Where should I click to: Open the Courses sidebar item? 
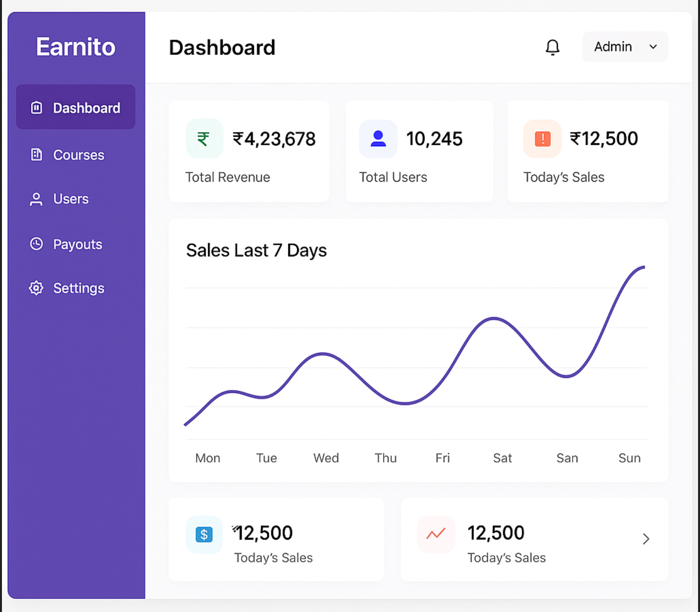pyautogui.click(x=78, y=155)
